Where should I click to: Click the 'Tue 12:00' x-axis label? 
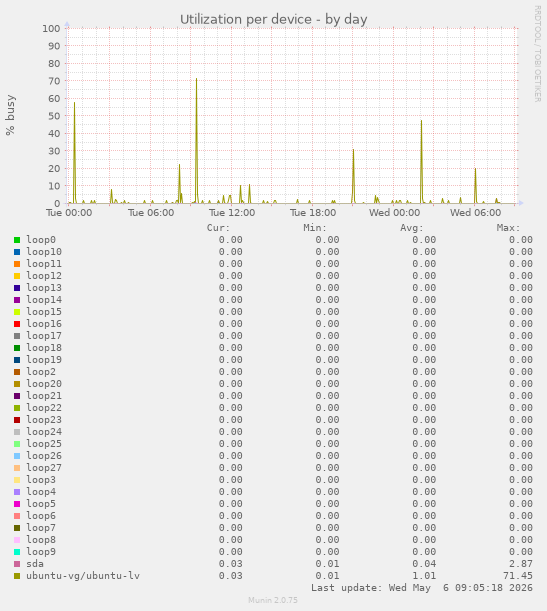point(232,213)
